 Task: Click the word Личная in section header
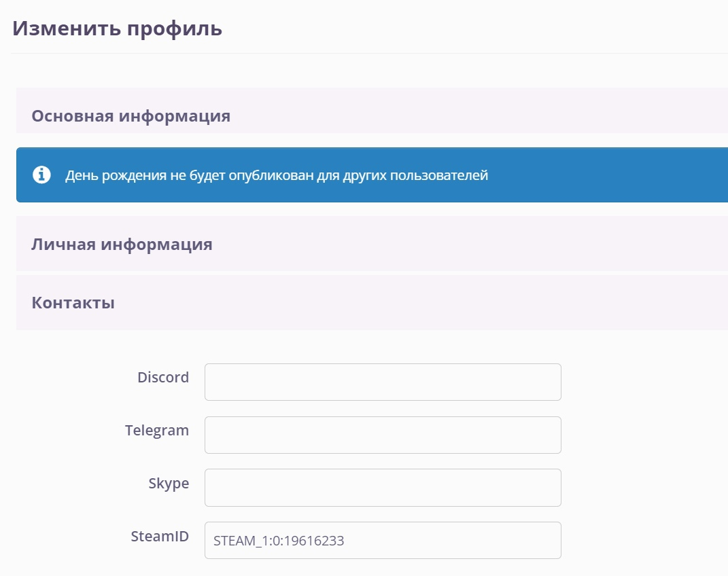click(x=63, y=245)
